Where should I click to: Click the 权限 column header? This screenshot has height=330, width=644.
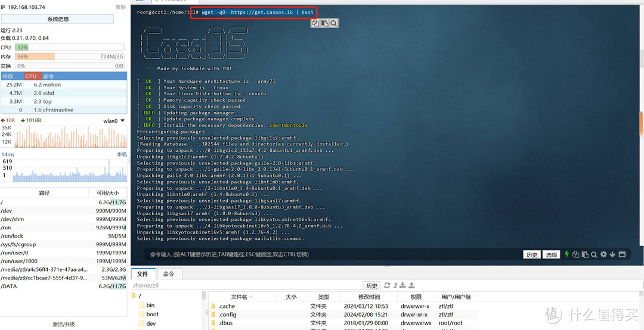pos(416,297)
